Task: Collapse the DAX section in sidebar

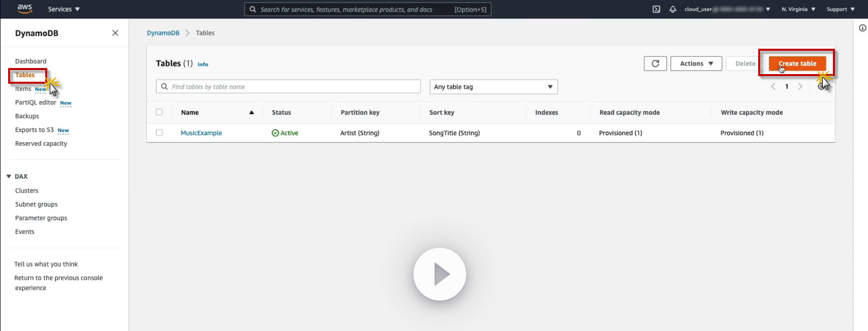Action: [9, 176]
